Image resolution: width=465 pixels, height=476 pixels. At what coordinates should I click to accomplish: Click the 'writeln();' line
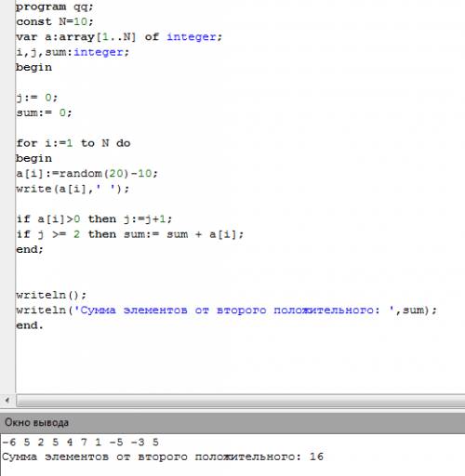click(51, 295)
